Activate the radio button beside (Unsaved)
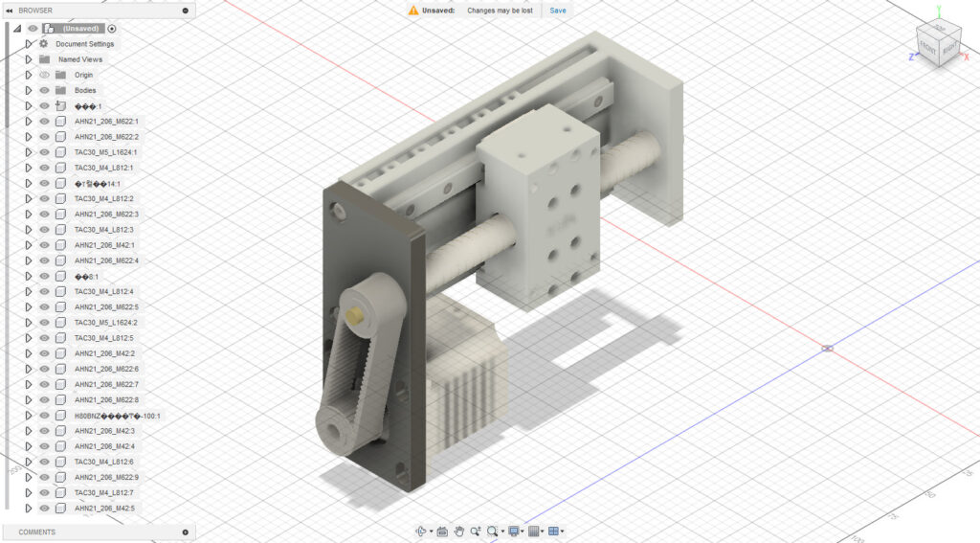Image resolution: width=980 pixels, height=543 pixels. [x=112, y=29]
